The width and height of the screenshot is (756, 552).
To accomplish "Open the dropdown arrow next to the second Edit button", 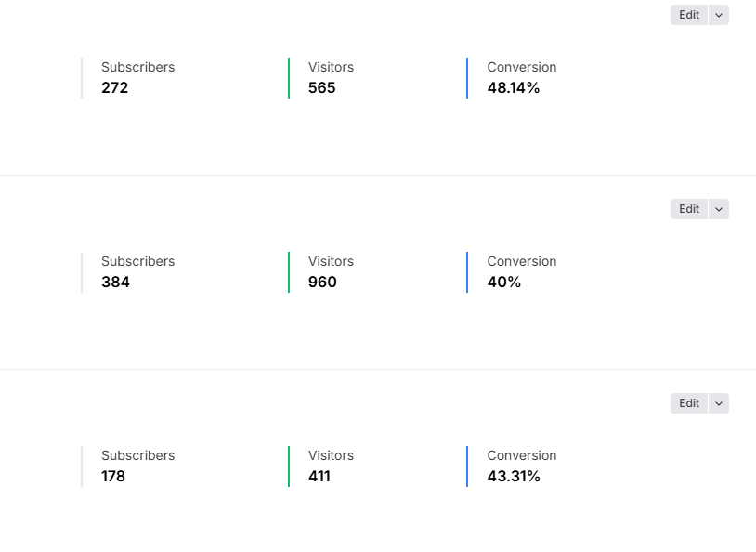I will (719, 209).
